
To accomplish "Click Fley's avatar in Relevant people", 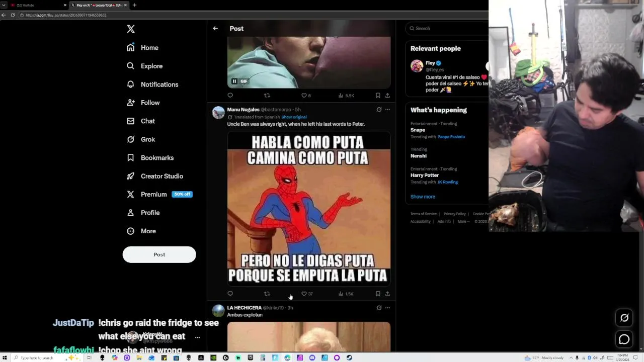I will [417, 66].
